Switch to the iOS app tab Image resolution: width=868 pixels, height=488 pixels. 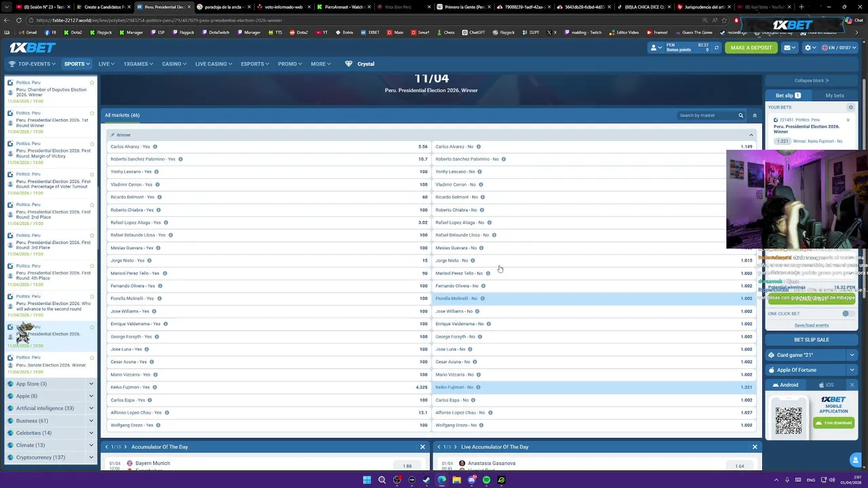[826, 385]
